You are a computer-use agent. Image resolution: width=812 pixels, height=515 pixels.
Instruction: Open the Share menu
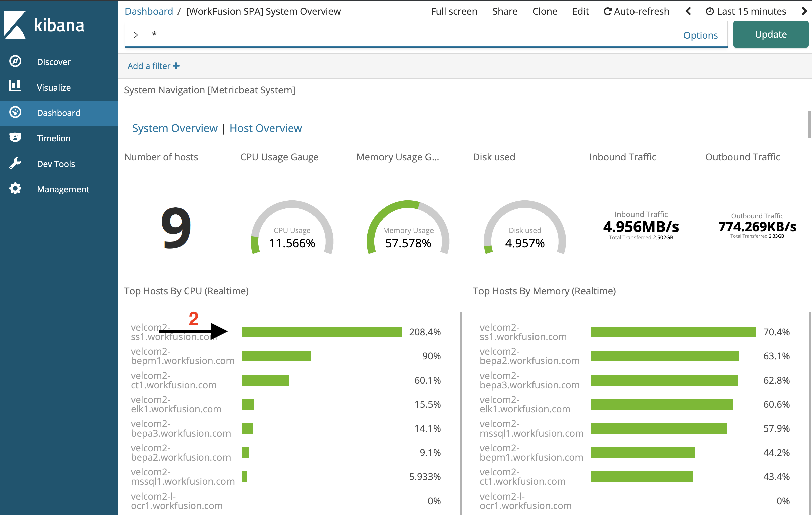[505, 11]
